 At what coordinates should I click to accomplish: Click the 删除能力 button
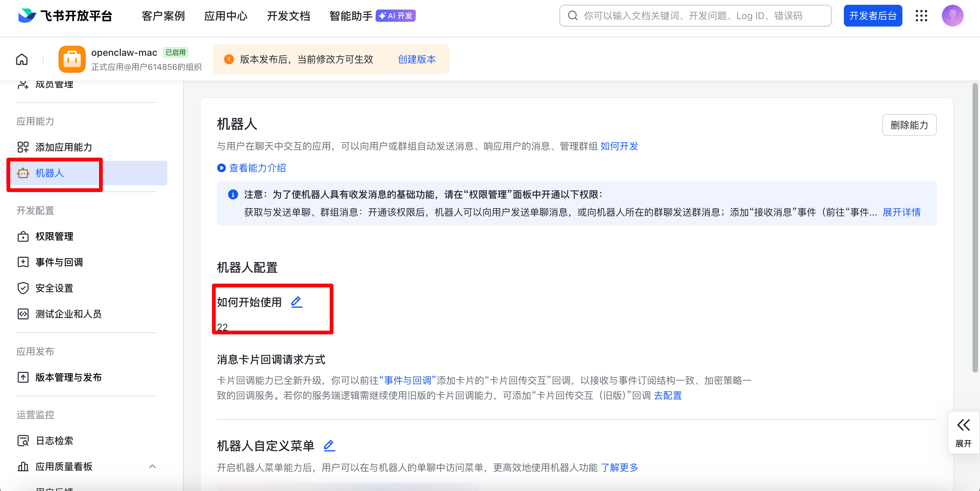click(x=909, y=125)
